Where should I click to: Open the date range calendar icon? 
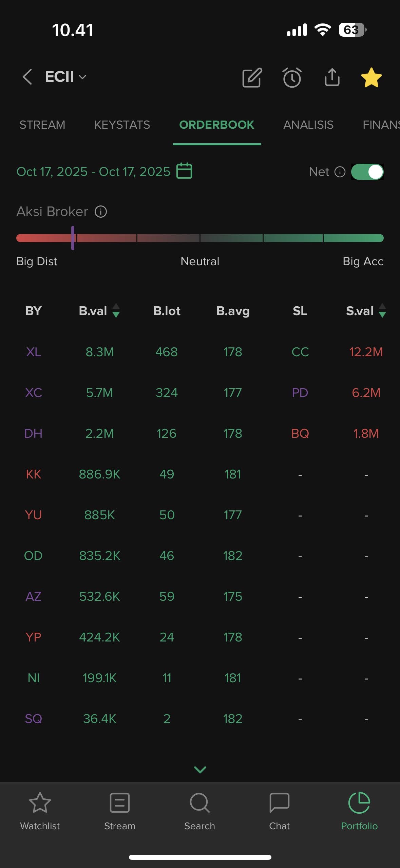pos(184,171)
